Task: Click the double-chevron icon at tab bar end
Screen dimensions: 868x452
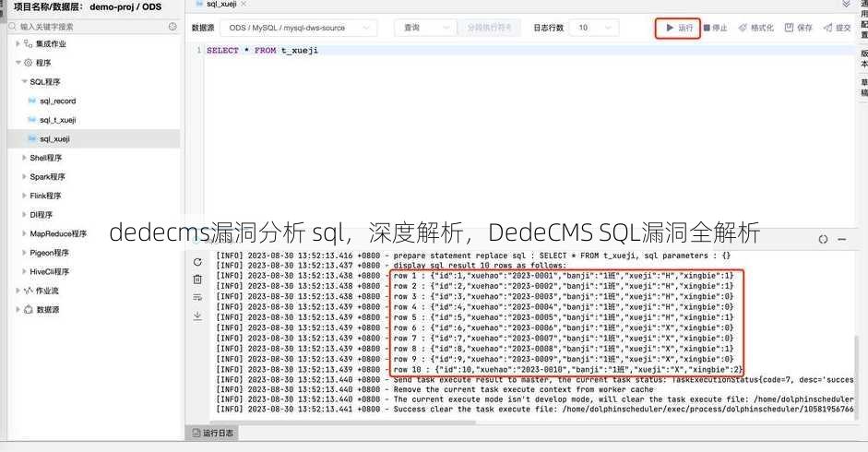Action: click(x=847, y=4)
